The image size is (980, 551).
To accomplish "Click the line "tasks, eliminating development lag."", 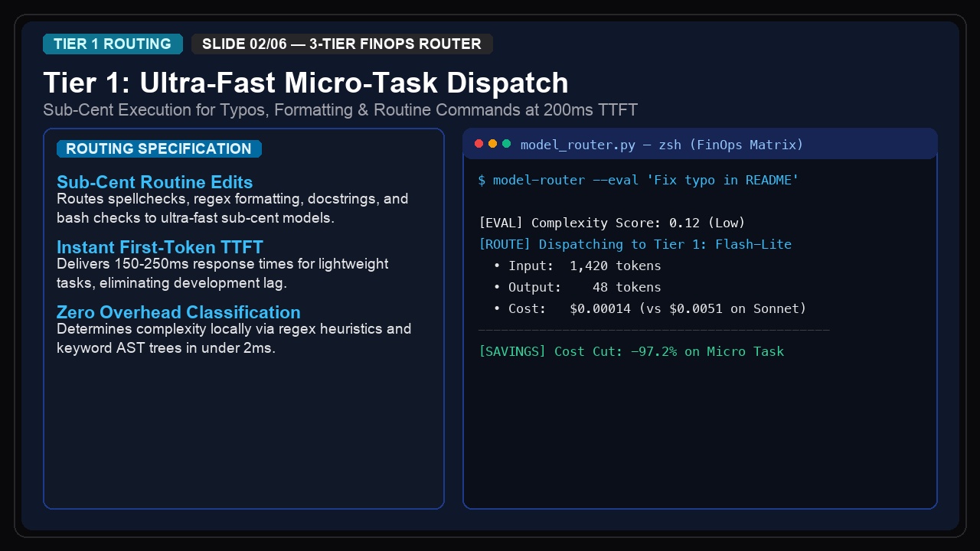I will (x=171, y=282).
